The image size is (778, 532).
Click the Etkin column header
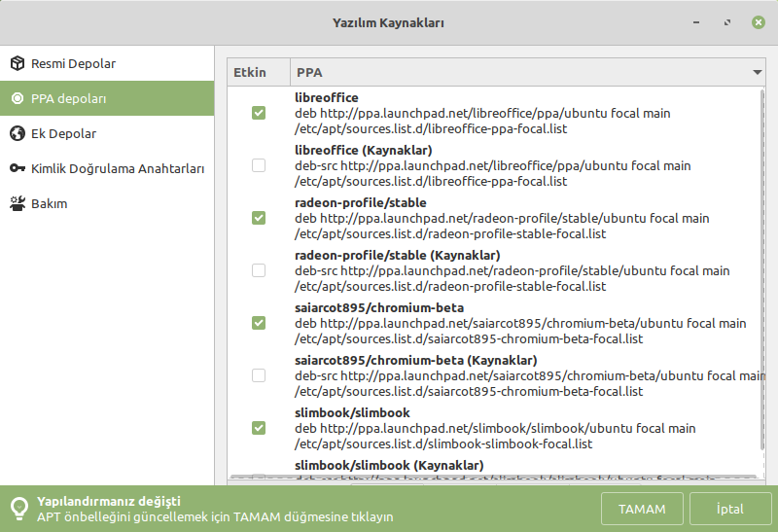[x=259, y=72]
